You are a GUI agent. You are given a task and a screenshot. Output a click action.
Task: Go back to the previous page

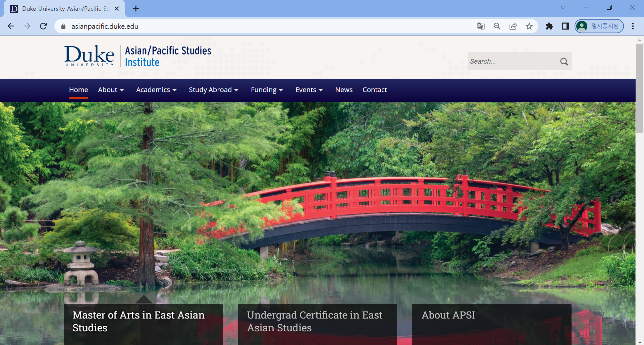(11, 26)
